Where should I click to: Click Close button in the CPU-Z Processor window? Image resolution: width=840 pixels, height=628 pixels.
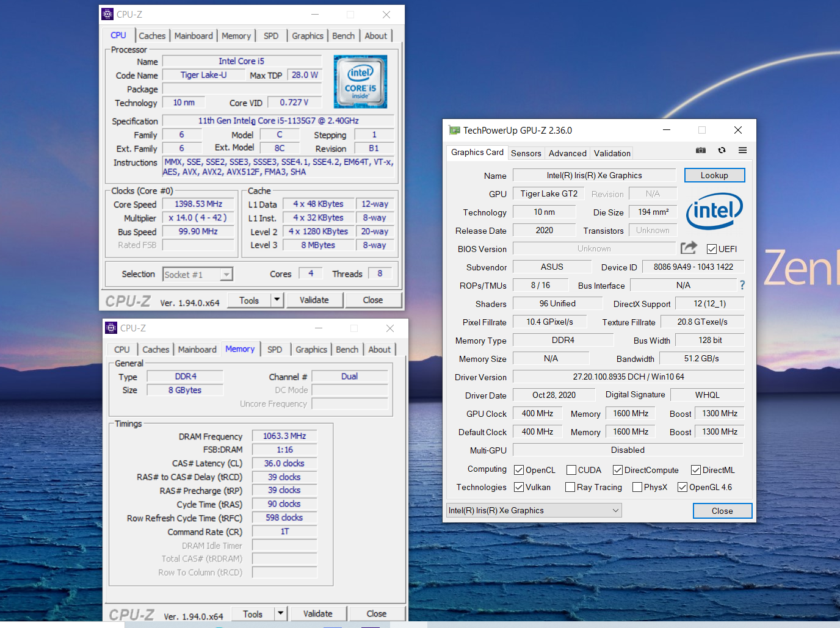coord(373,300)
